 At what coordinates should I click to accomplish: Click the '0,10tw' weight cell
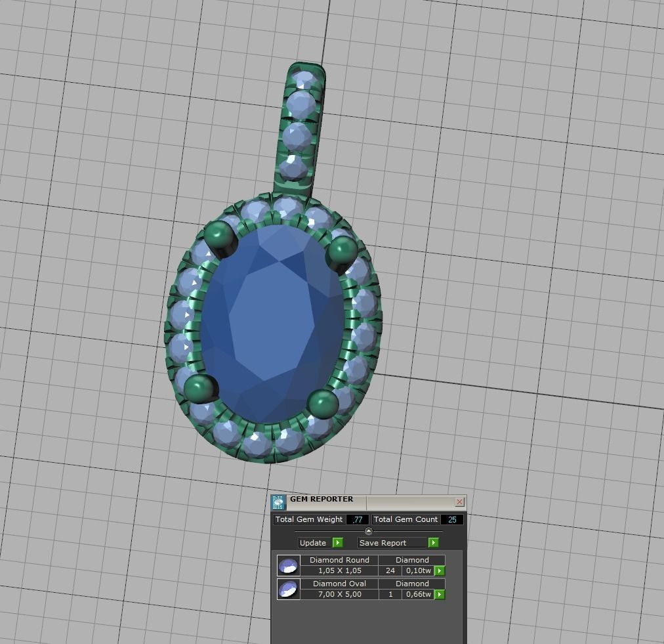tap(419, 570)
